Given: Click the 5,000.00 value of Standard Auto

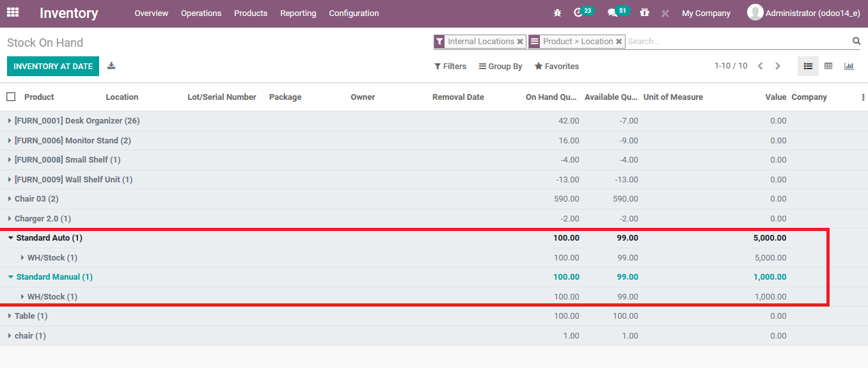Looking at the screenshot, I should point(769,238).
